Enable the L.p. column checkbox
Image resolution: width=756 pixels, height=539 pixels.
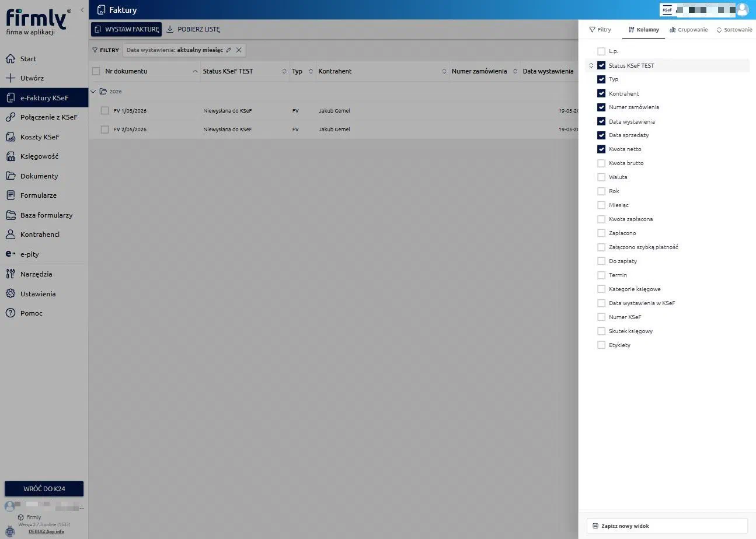pos(601,51)
